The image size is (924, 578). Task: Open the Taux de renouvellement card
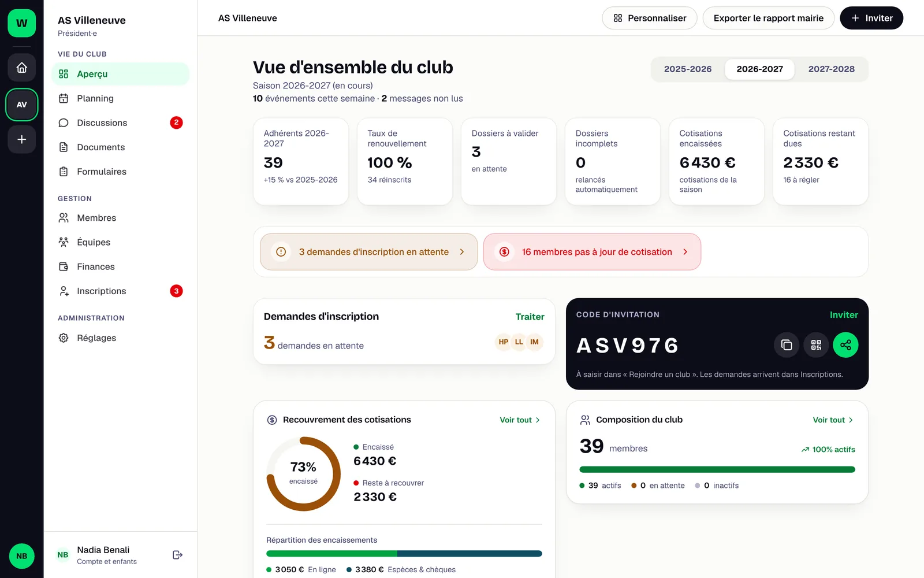(x=405, y=162)
